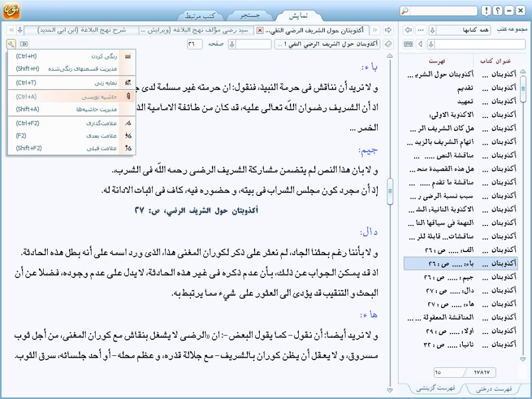Choose علامت‌گذاری (Ctrl+F2) from the menu

(71, 123)
